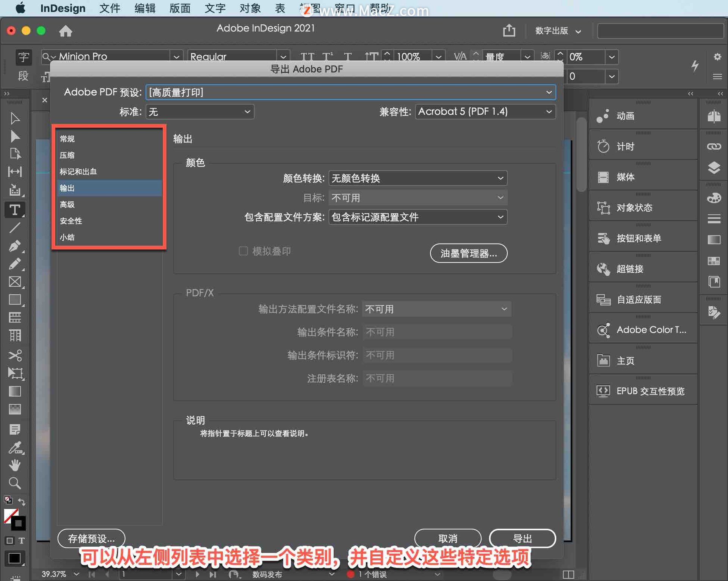
Task: Select the Page tool
Action: (15, 154)
